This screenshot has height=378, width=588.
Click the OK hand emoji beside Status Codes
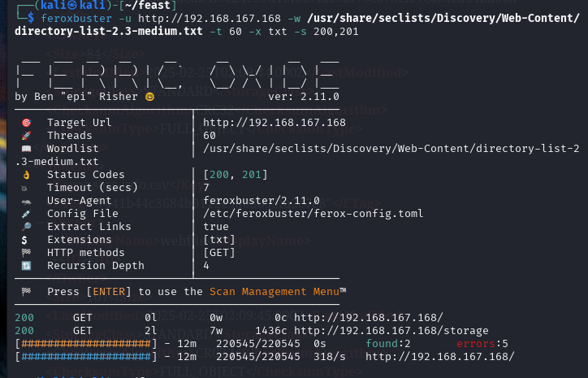(26, 175)
